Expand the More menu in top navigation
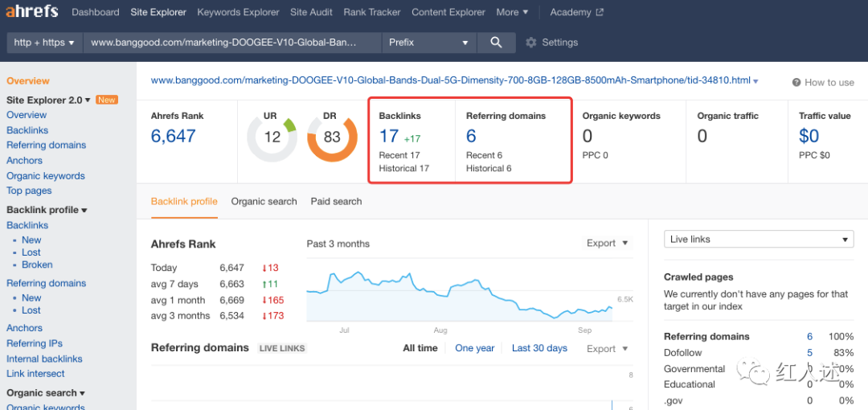This screenshot has height=410, width=868. point(512,12)
